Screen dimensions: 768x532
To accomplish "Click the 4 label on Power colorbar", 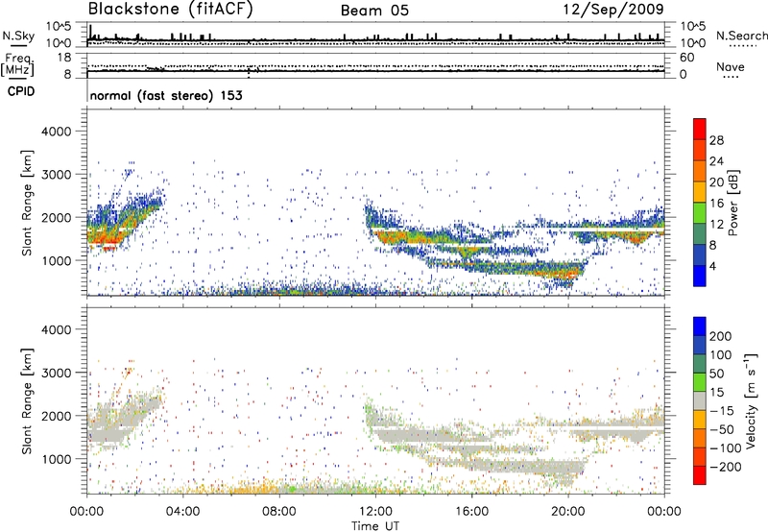I will [713, 266].
